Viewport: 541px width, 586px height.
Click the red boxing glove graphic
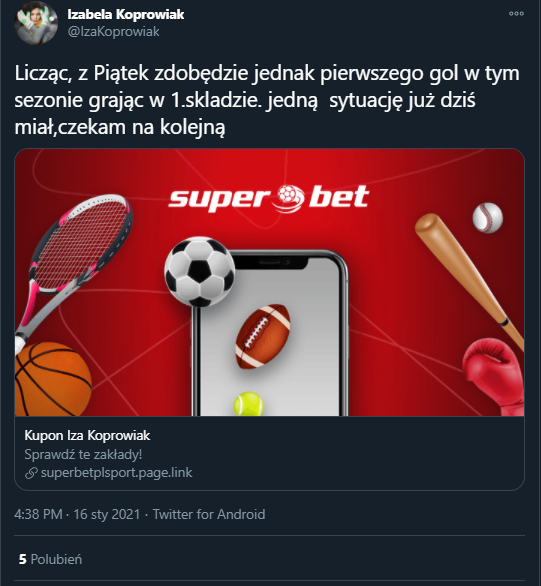pos(493,377)
